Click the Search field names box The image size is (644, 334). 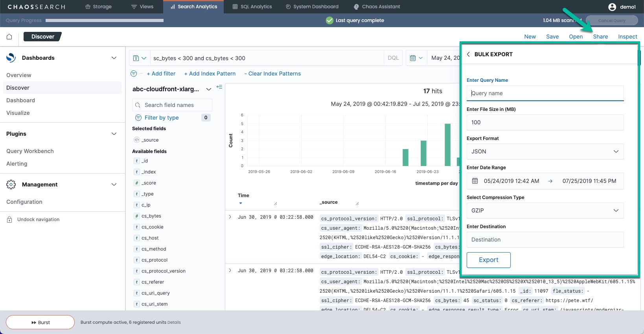tap(172, 105)
